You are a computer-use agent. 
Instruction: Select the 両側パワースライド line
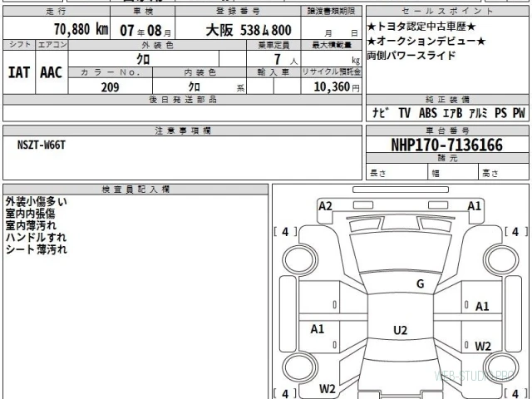coord(411,56)
